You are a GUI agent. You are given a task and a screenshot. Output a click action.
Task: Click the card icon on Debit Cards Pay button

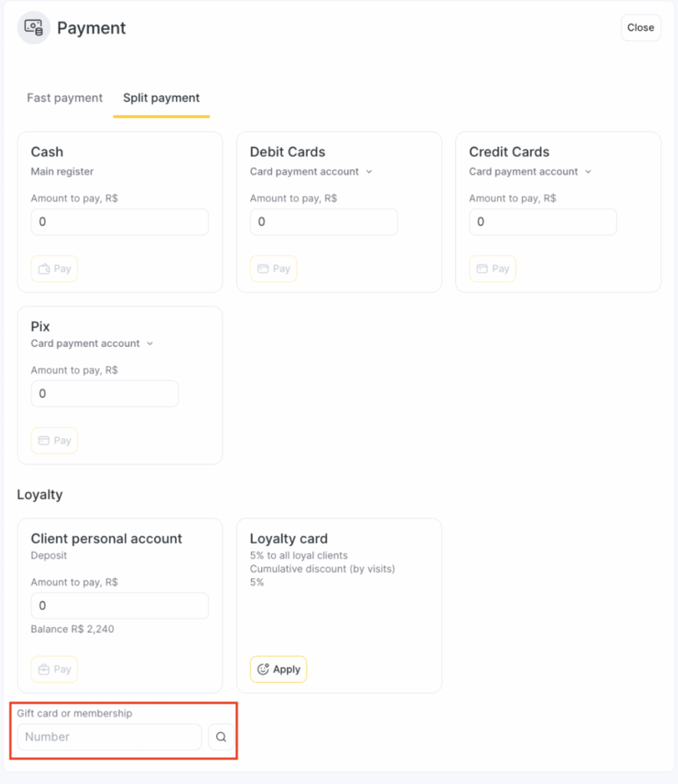(x=263, y=269)
